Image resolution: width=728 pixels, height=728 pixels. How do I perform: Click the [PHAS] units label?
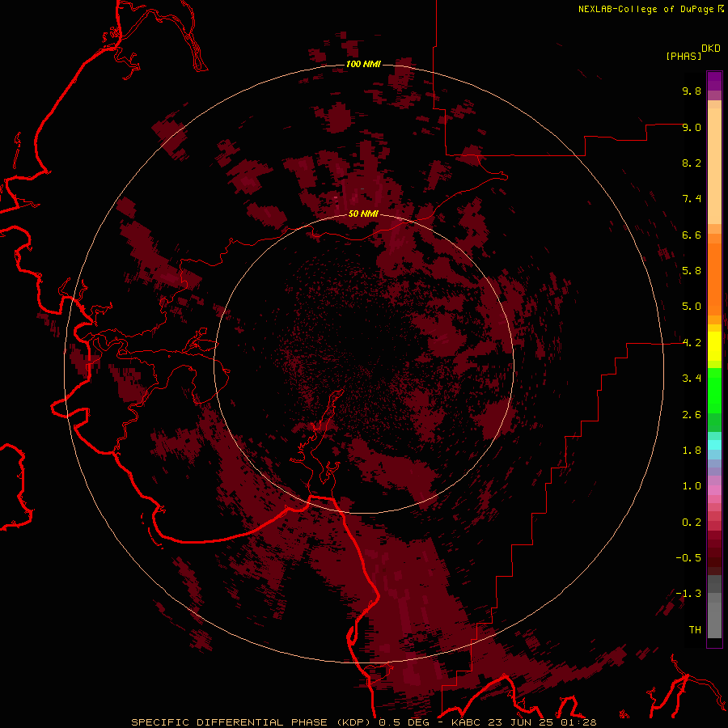click(684, 57)
